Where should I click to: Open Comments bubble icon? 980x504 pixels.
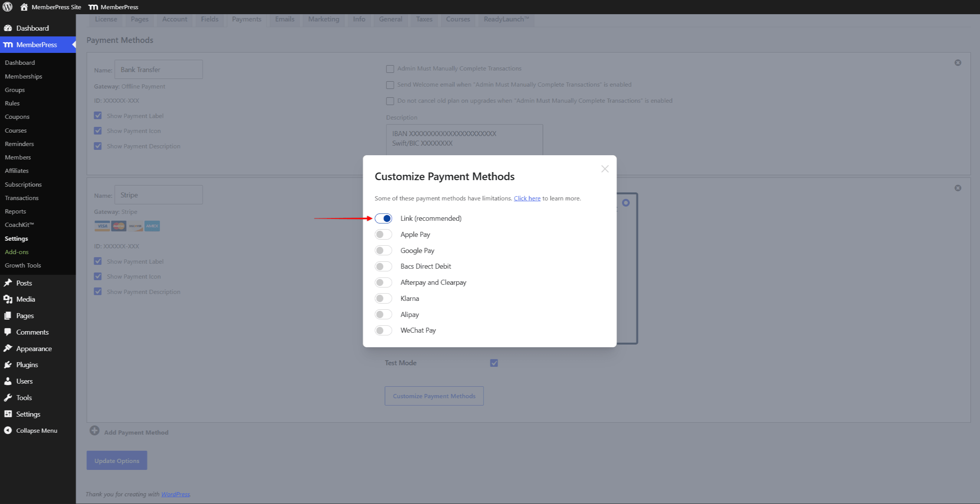(8, 332)
